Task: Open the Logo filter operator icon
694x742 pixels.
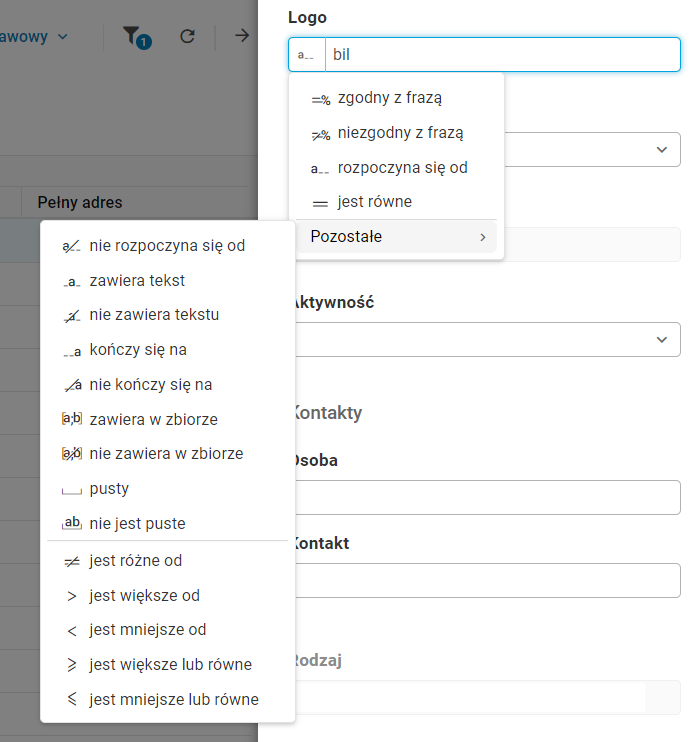Action: point(306,54)
